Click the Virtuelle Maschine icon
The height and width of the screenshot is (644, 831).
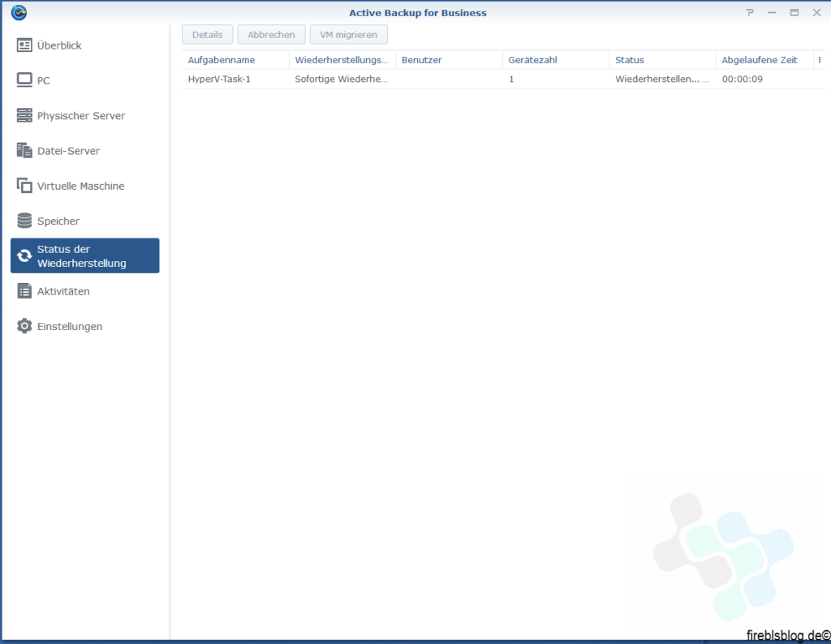[x=24, y=186]
